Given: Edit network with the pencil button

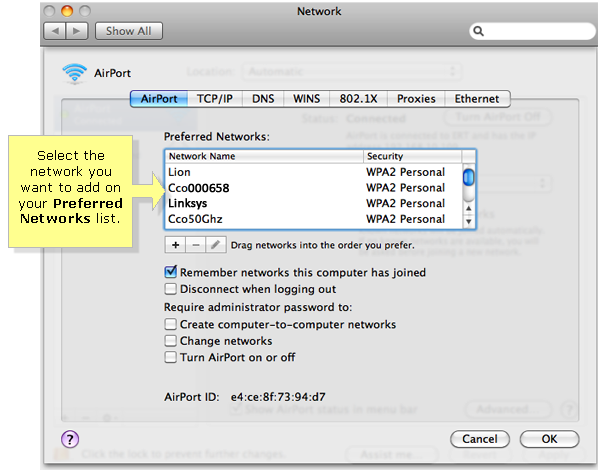Looking at the screenshot, I should coord(215,245).
